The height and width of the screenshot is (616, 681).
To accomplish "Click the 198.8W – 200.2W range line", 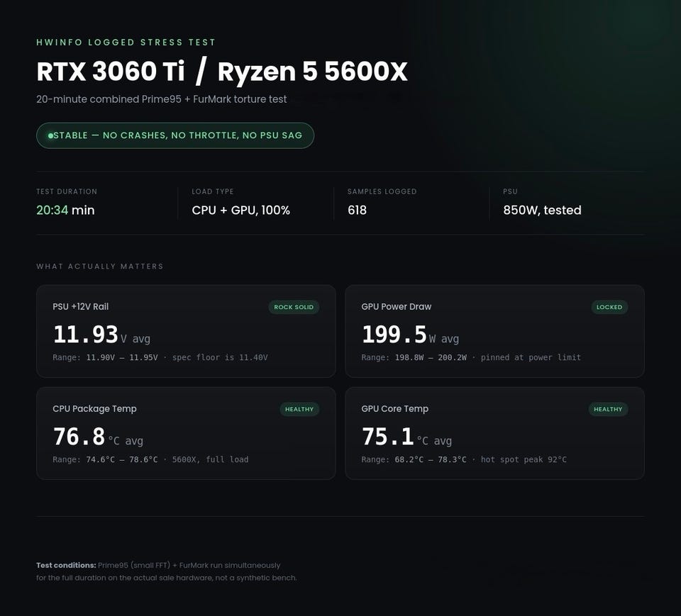I will coord(471,357).
